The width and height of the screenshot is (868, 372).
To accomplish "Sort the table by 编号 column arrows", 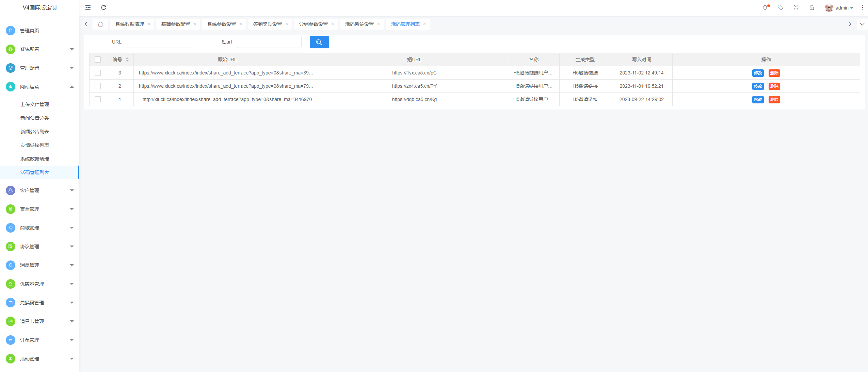I will (127, 60).
